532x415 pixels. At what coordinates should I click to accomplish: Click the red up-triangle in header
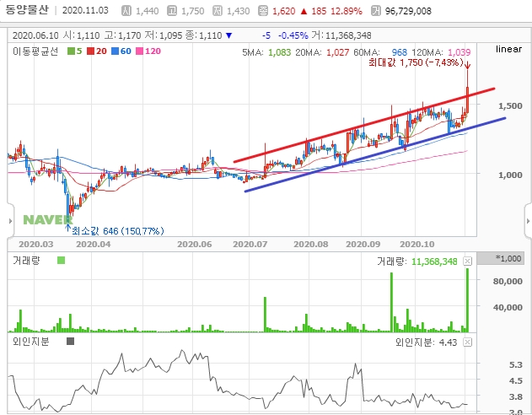click(x=304, y=12)
